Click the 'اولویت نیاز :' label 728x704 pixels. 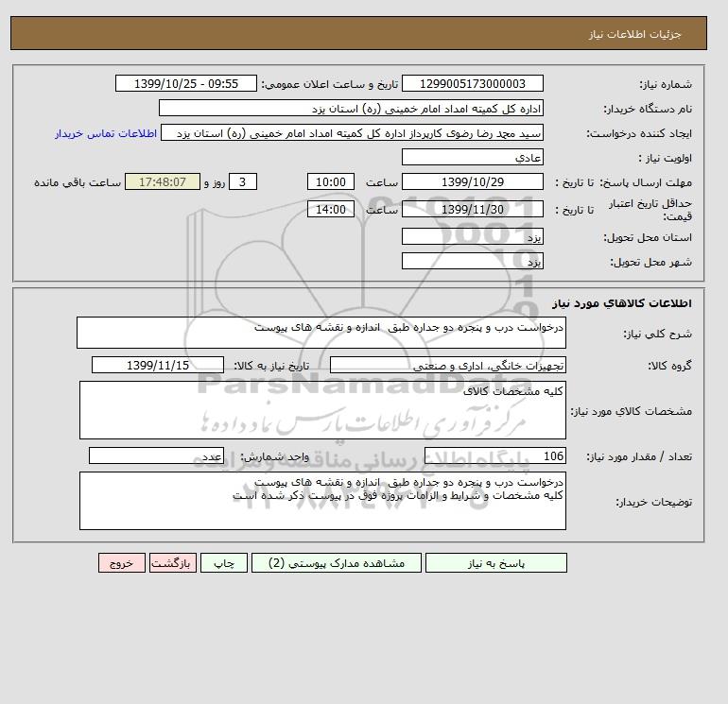(666, 158)
